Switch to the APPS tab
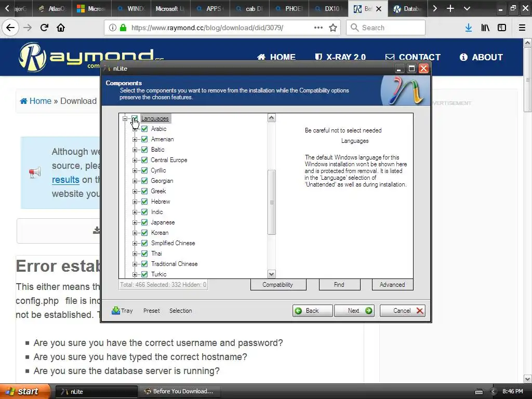Viewport: 532px width, 399px height. point(210,8)
